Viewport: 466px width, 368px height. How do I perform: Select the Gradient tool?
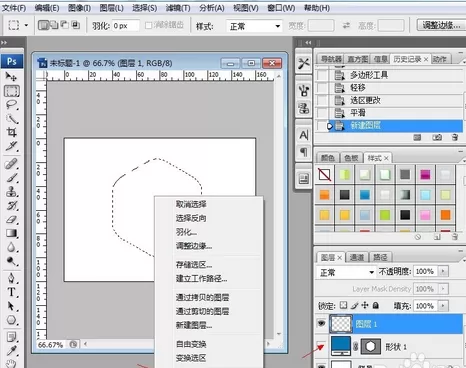tap(11, 233)
